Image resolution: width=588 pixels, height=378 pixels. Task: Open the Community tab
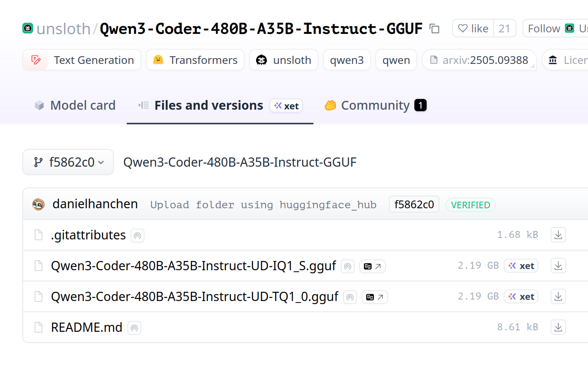pyautogui.click(x=375, y=105)
